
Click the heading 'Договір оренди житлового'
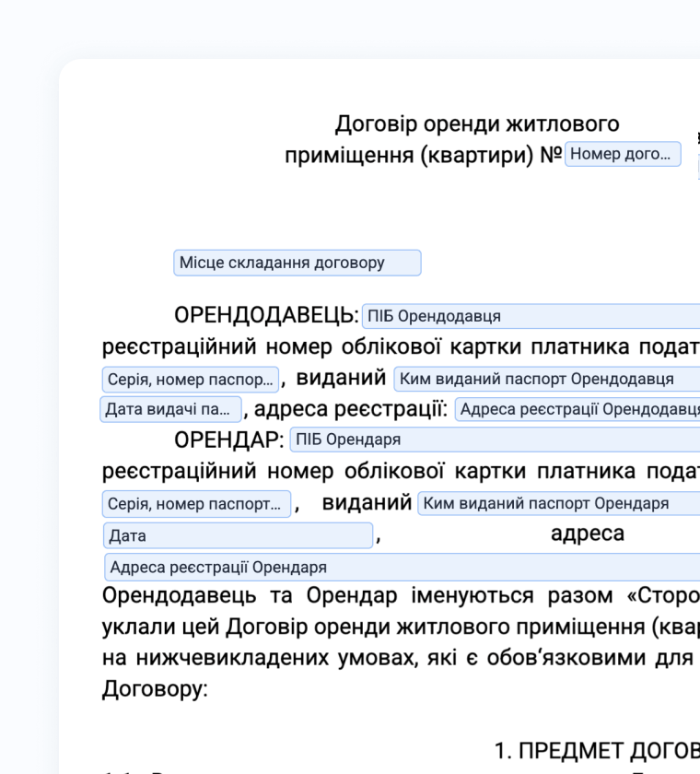click(477, 123)
